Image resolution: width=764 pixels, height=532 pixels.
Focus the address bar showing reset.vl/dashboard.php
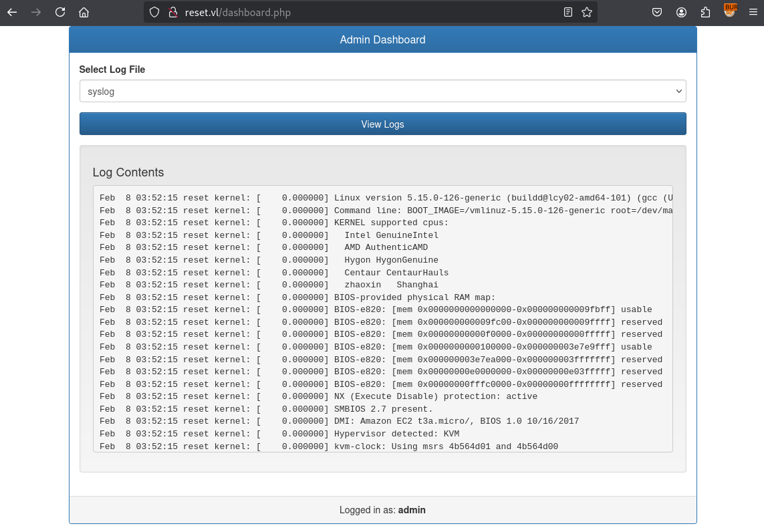point(370,12)
